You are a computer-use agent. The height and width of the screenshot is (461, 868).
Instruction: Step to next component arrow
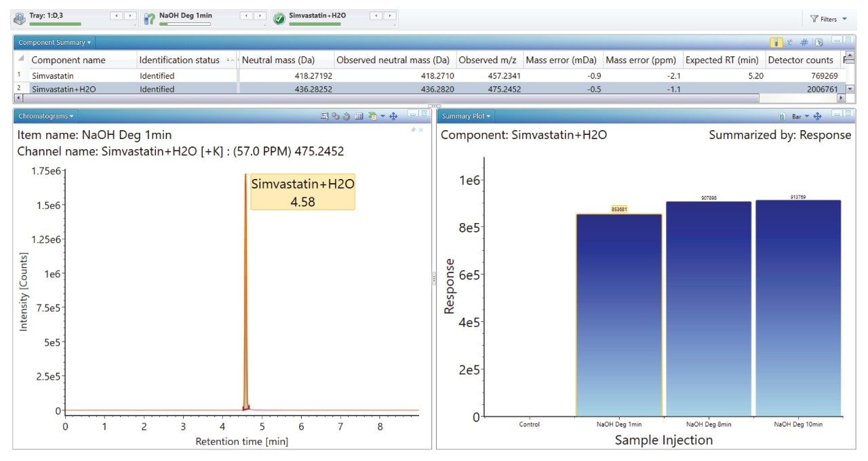(x=390, y=16)
